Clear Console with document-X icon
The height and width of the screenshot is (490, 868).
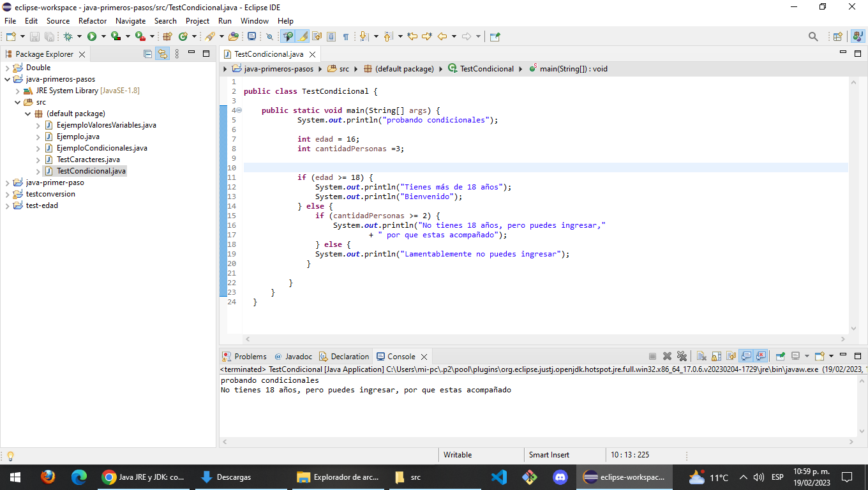701,357
